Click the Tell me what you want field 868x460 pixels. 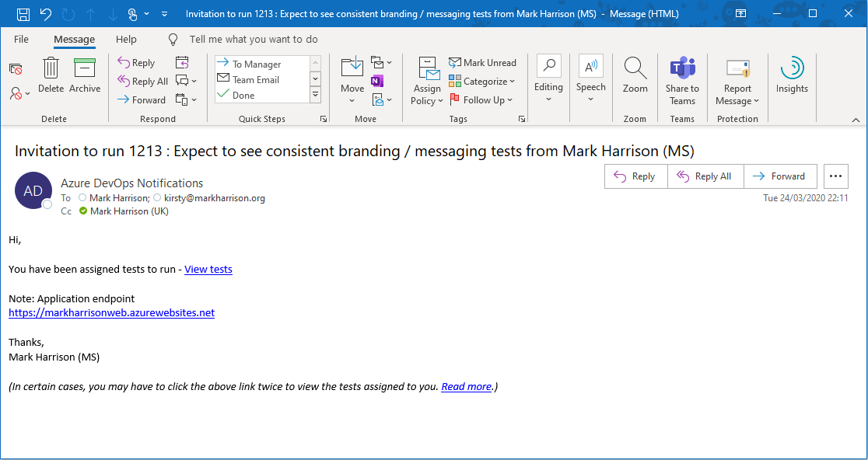[x=254, y=40]
